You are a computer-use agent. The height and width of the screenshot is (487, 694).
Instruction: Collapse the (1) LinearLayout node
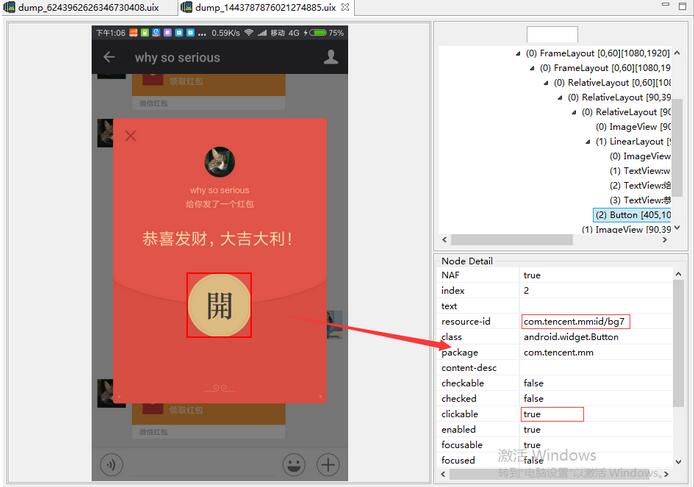tap(588, 142)
